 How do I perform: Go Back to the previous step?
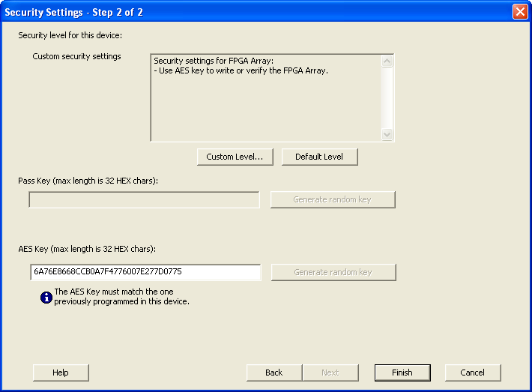[x=274, y=373]
